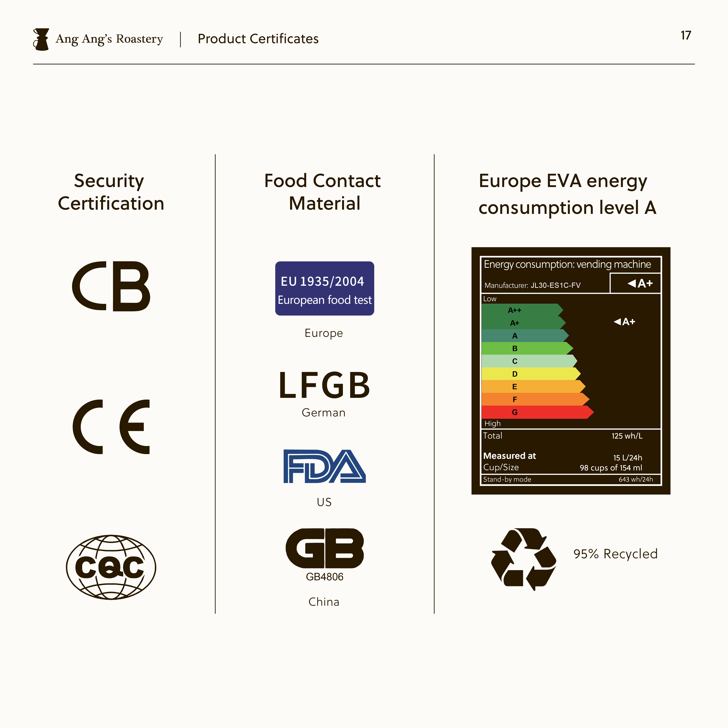Click the EU 1935/2004 food test badge

[324, 288]
